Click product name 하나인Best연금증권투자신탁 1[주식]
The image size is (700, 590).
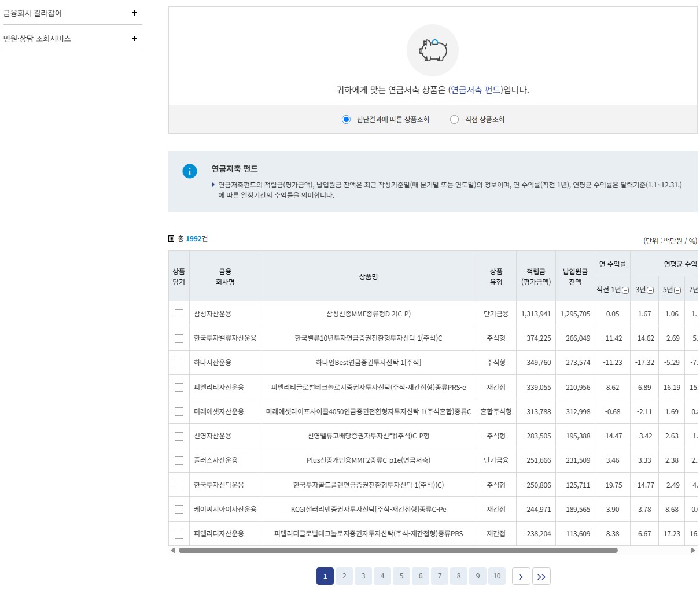[369, 363]
